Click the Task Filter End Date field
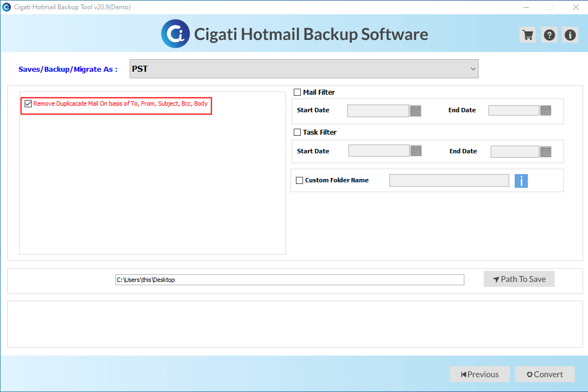The image size is (588, 392). (x=515, y=152)
